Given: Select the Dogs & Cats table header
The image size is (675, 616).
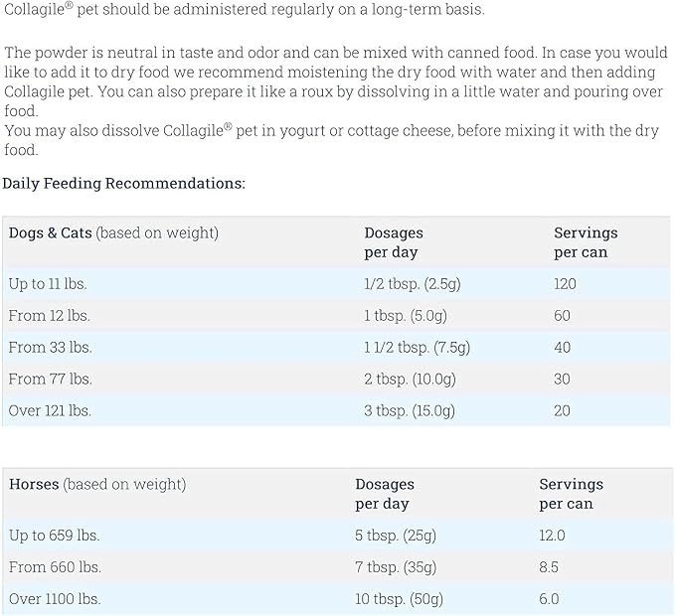Looking at the screenshot, I should [x=113, y=233].
